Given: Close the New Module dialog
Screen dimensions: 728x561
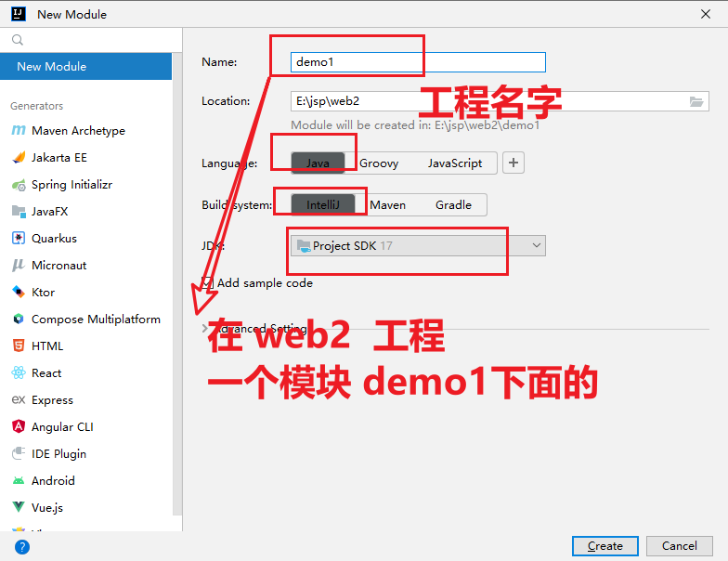Looking at the screenshot, I should tap(706, 14).
